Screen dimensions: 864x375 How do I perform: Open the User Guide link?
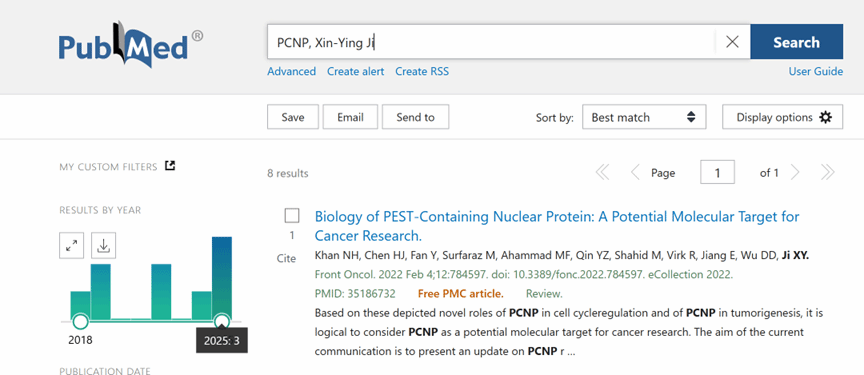click(816, 72)
